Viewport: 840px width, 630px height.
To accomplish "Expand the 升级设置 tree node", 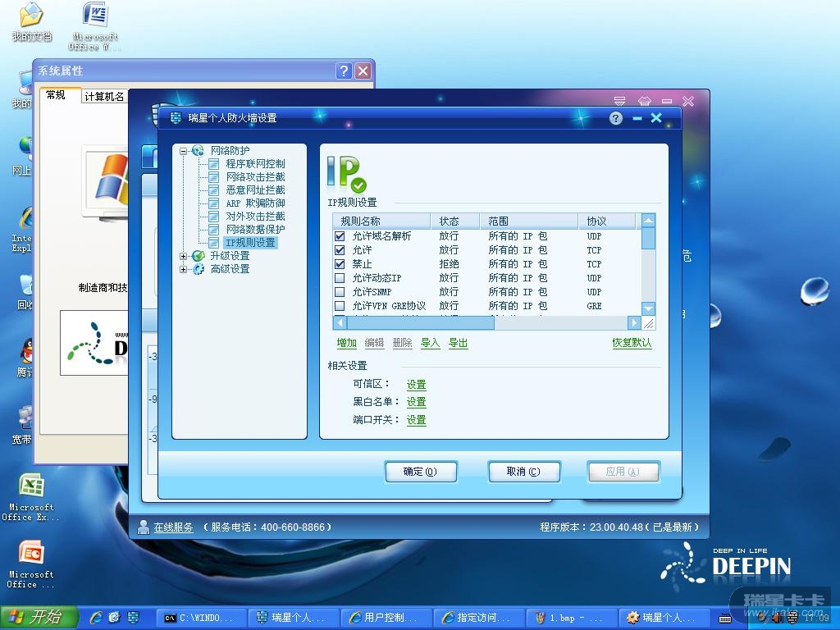I will 183,256.
